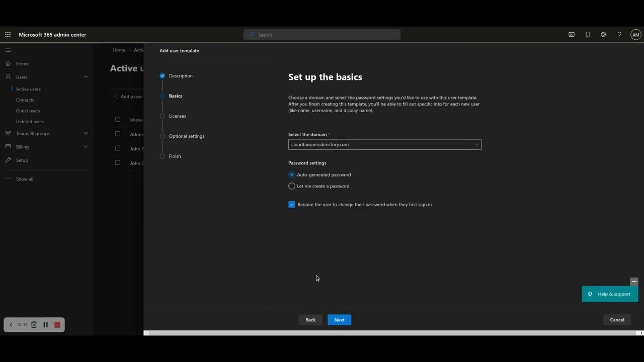Image resolution: width=644 pixels, height=362 pixels.
Task: Click the Users person icon in sidebar
Action: click(8, 77)
